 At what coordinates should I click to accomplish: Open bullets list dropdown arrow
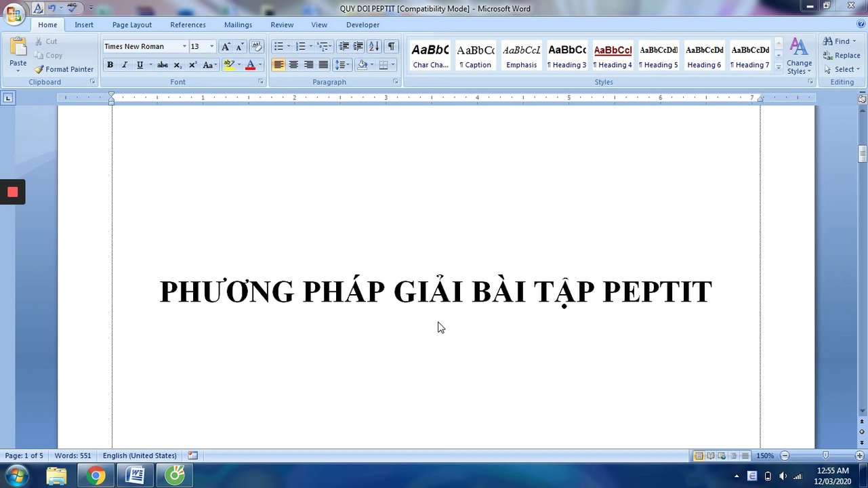pos(289,46)
